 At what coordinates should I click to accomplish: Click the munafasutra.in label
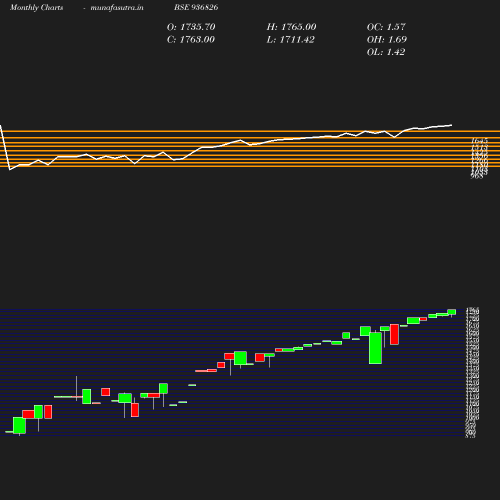coord(117,7)
